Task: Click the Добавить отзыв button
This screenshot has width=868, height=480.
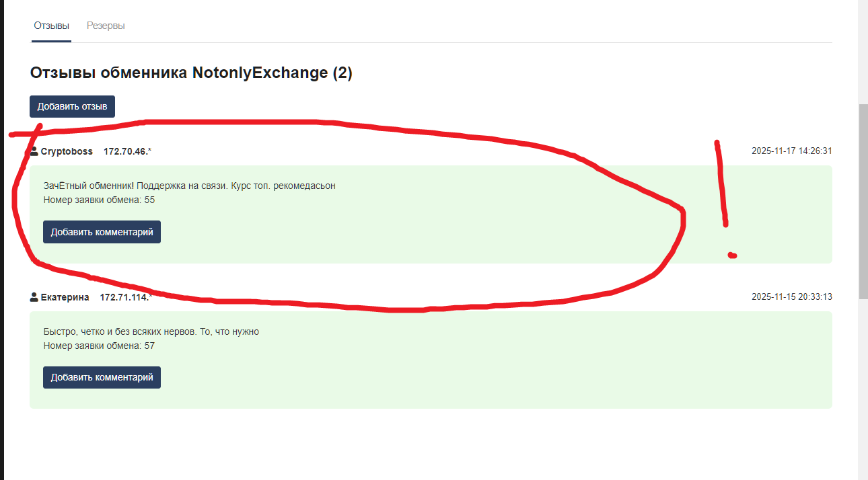Action: (72, 106)
